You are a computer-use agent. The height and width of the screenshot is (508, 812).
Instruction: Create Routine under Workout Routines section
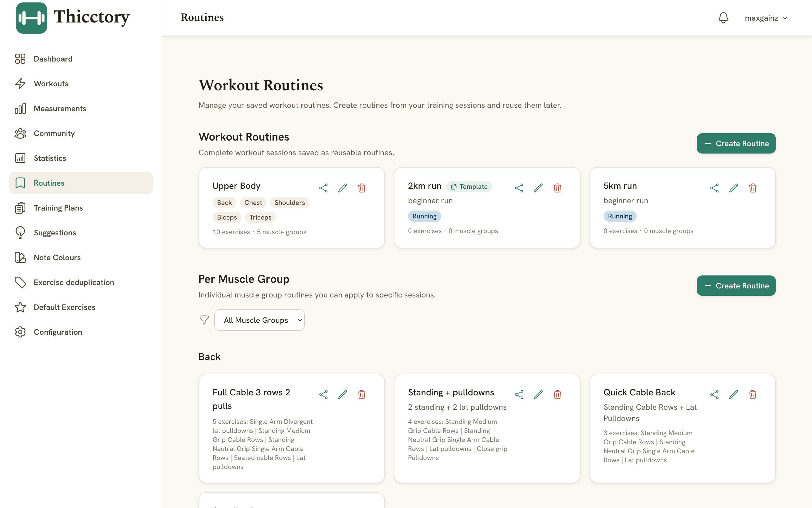736,143
